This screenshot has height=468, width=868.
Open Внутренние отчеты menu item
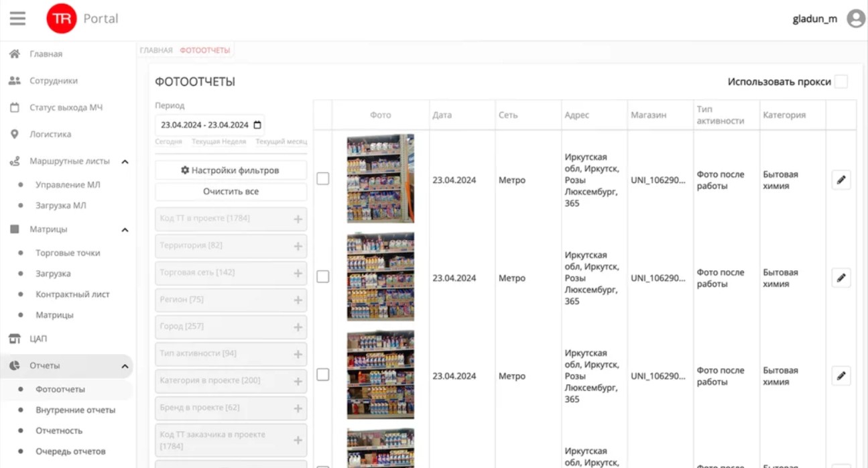[75, 410]
